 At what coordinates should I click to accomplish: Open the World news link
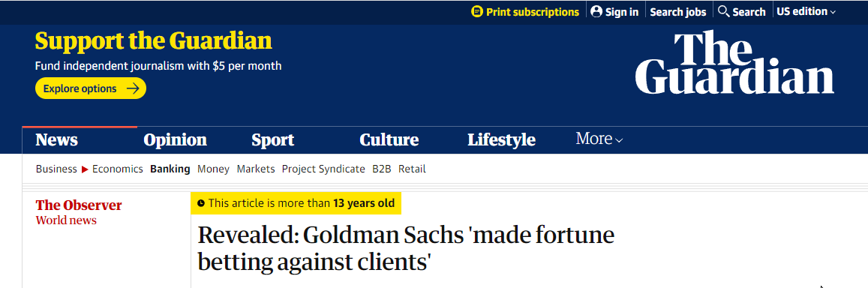pyautogui.click(x=66, y=220)
